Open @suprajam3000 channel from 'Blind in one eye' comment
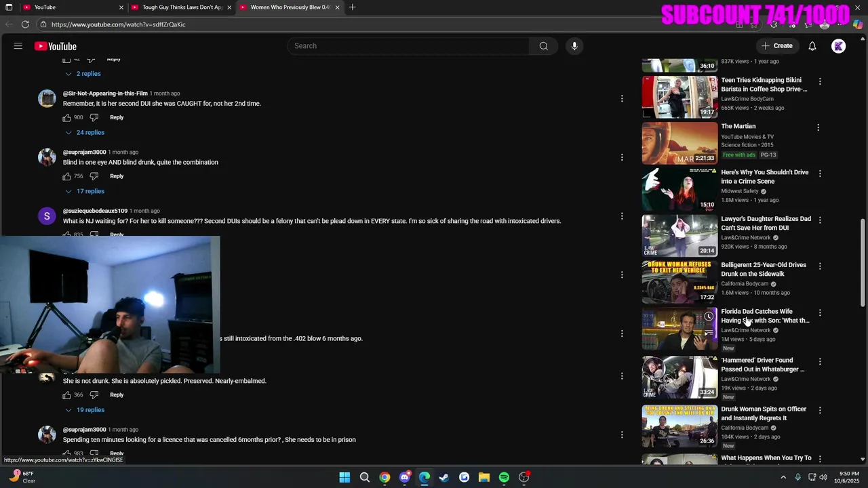Image resolution: width=868 pixels, height=488 pixels. coord(84,152)
